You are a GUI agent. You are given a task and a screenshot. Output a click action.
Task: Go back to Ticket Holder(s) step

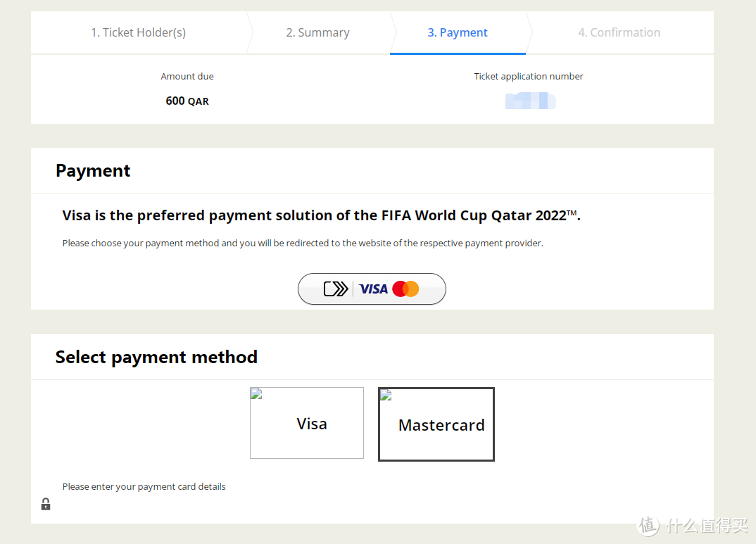click(138, 32)
